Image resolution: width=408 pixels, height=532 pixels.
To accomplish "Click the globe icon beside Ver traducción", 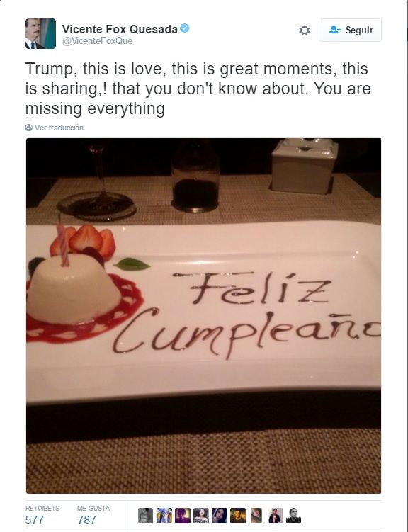I will point(29,128).
